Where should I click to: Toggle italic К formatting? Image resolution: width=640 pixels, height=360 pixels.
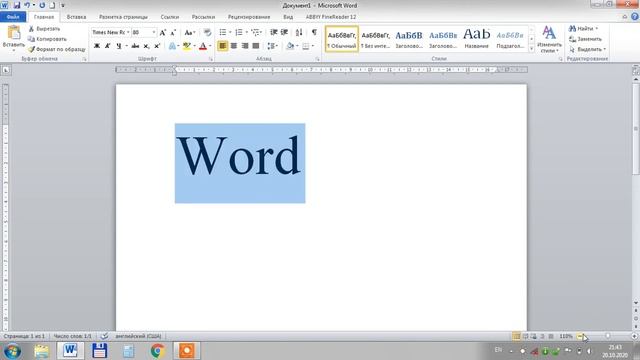(x=107, y=46)
